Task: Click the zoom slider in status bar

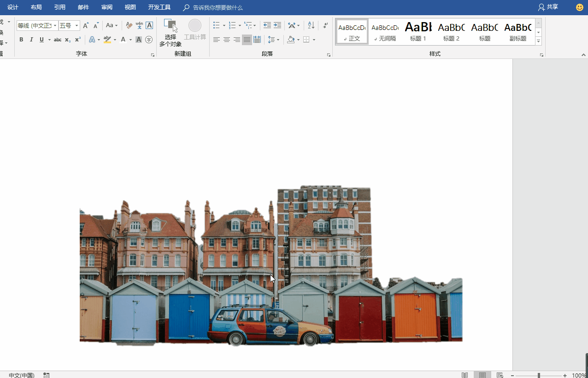Action: (539, 375)
